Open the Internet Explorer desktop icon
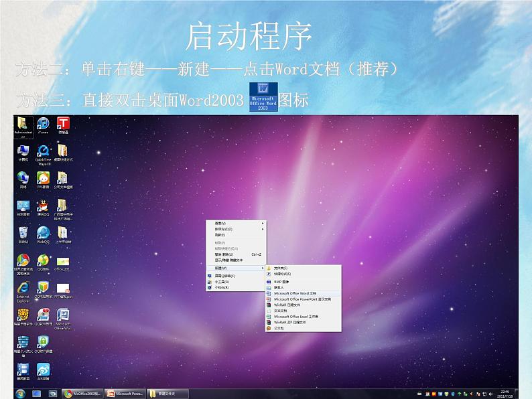The image size is (532, 399). pyautogui.click(x=23, y=292)
